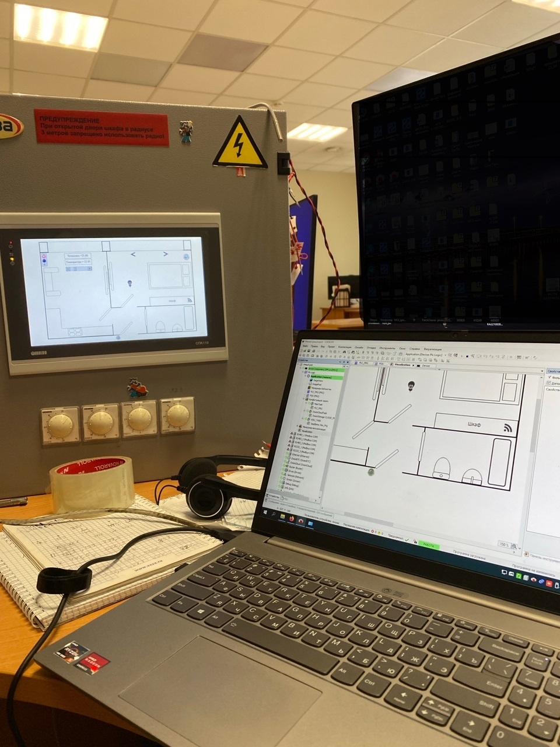Open Firefox from the laptop taskbar
The height and width of the screenshot is (747, 560).
[292, 518]
